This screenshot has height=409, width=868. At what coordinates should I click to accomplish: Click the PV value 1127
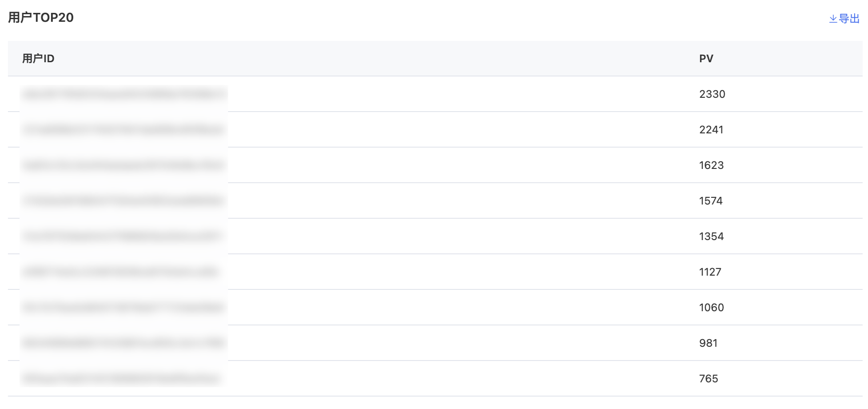710,272
